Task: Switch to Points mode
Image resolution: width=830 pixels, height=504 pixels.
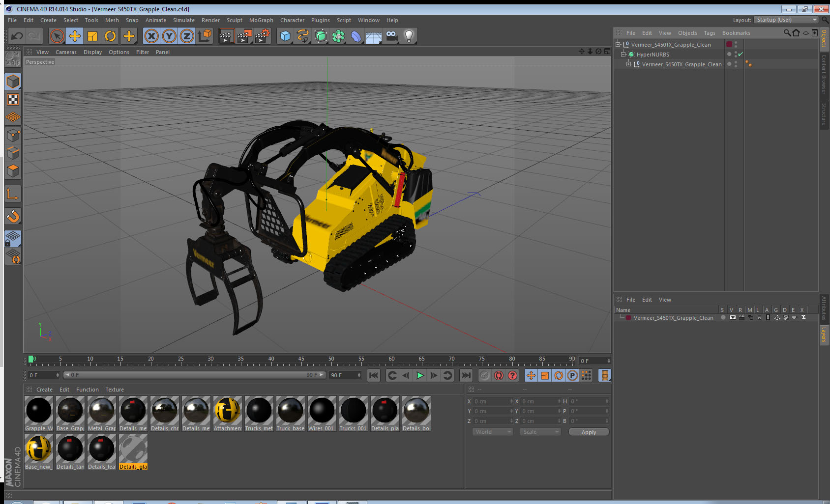Action: (x=13, y=135)
